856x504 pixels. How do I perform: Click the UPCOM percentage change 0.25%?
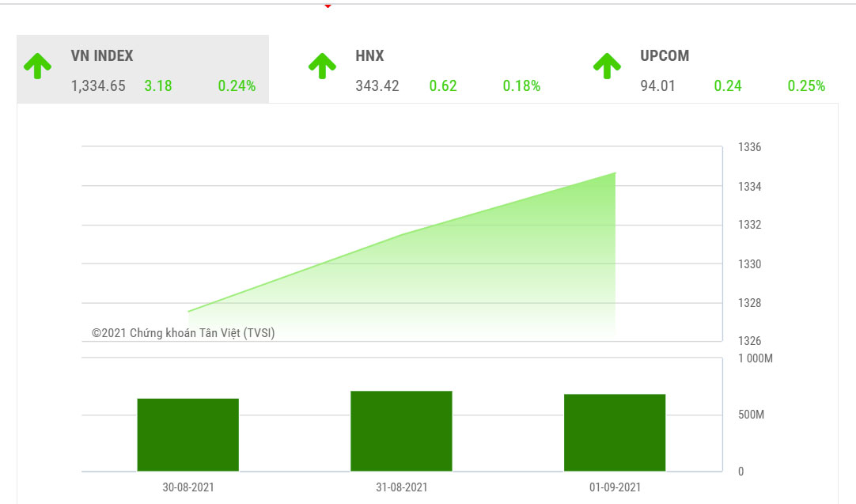(x=806, y=86)
